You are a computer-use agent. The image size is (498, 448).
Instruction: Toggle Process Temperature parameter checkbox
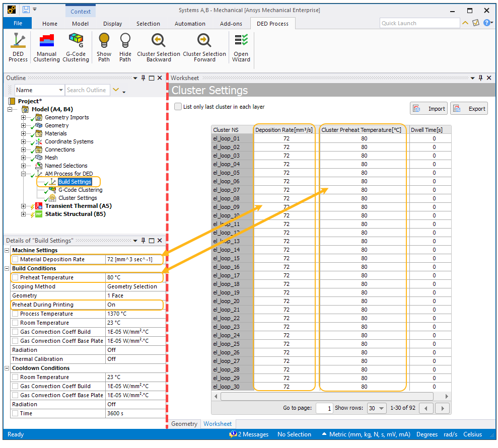coord(15,314)
